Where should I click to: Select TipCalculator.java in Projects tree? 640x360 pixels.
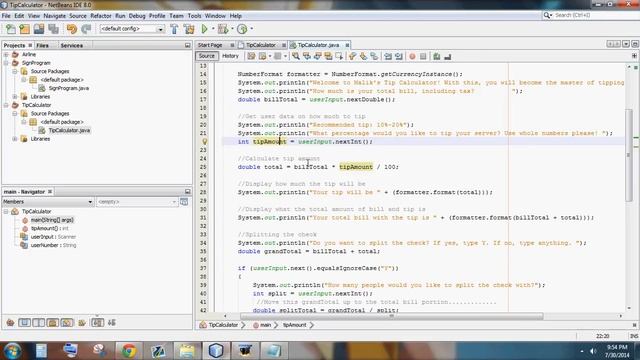pyautogui.click(x=69, y=130)
